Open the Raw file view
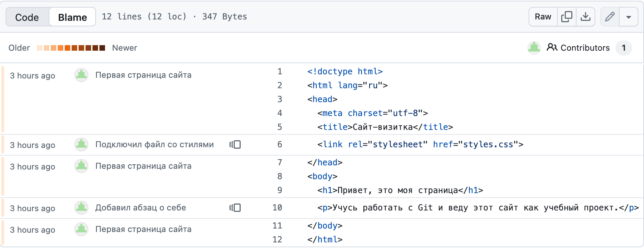 543,17
